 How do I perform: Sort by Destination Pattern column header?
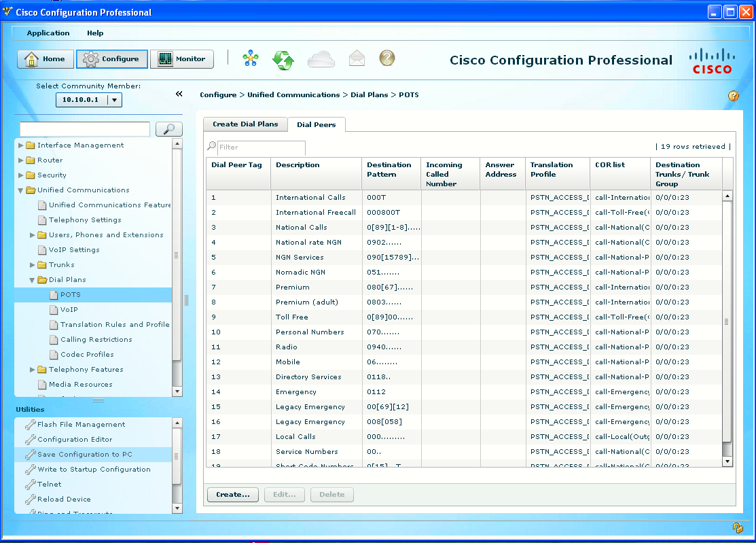[391, 173]
